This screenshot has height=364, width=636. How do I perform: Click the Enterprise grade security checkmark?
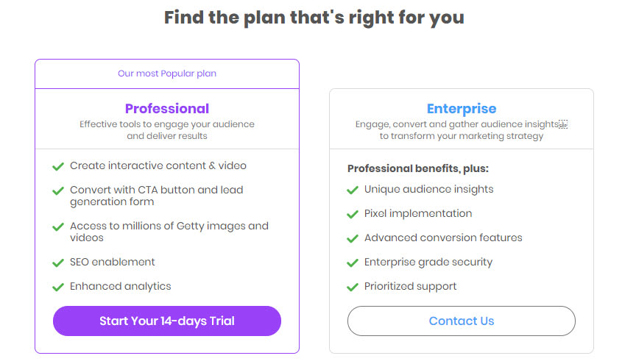(353, 263)
